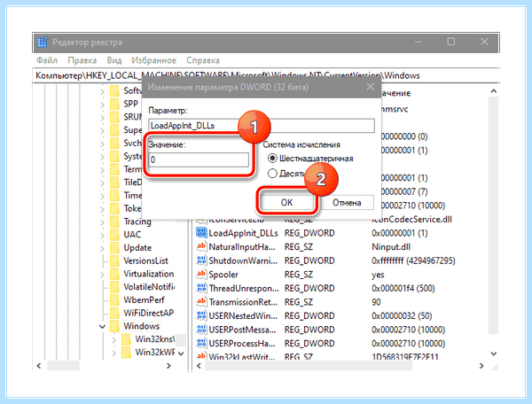Expand the Update key
This screenshot has height=404, width=532.
(103, 248)
